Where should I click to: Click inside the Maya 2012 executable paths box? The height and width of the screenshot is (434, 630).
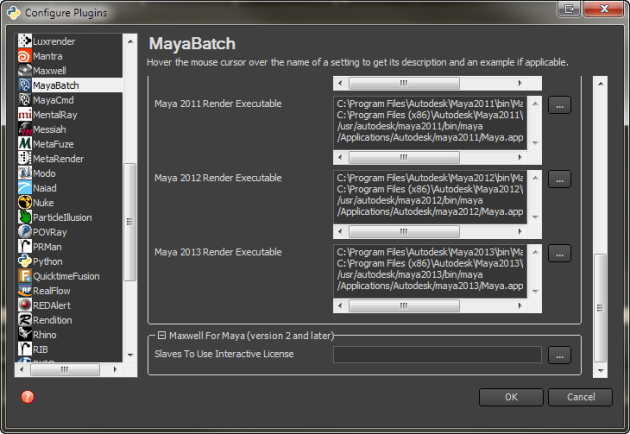430,197
